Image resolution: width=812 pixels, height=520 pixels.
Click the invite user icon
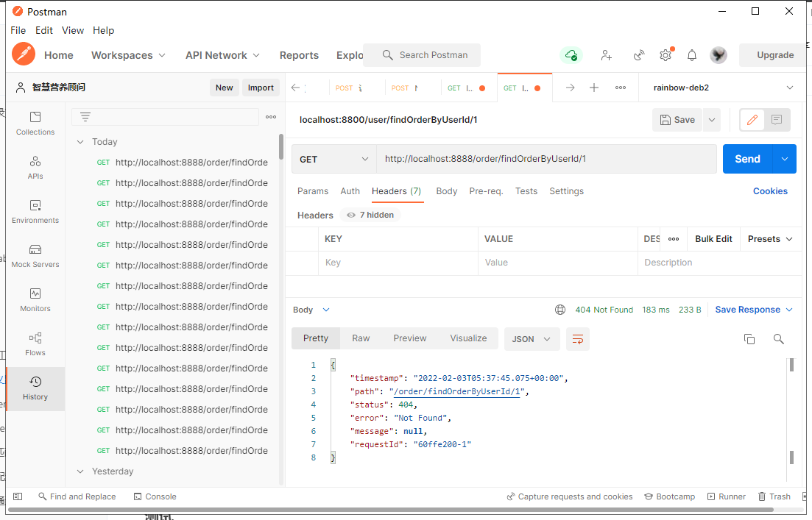(x=606, y=55)
